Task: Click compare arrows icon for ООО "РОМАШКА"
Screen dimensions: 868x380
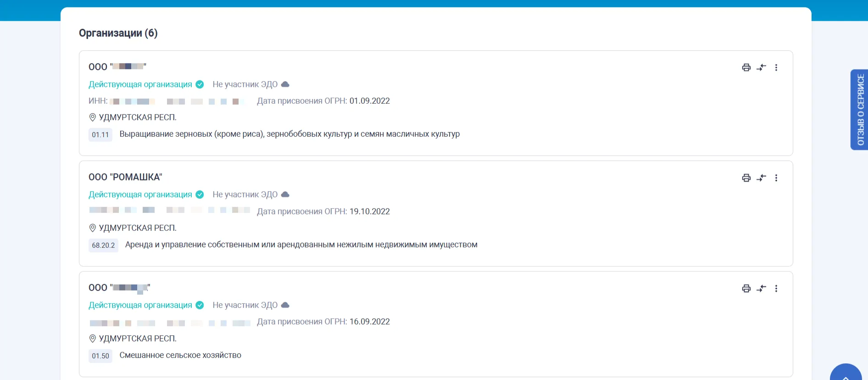Action: [x=762, y=178]
